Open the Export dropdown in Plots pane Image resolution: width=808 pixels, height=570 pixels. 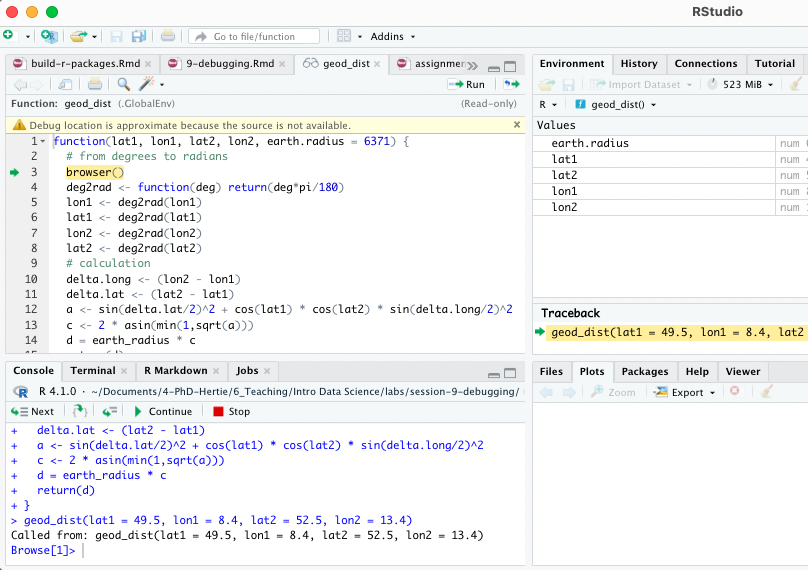coord(686,392)
